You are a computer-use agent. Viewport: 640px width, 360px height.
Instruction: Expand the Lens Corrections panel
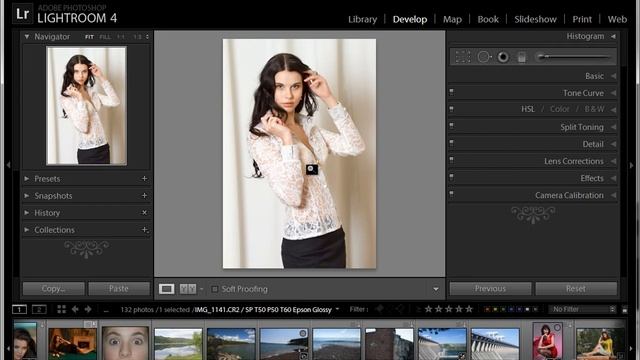coord(613,161)
